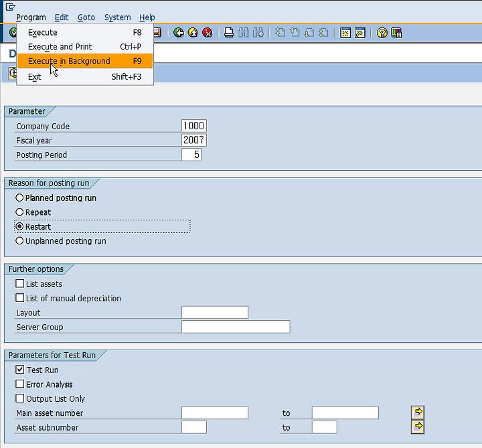
Task: Open the Goto menu
Action: 86,17
